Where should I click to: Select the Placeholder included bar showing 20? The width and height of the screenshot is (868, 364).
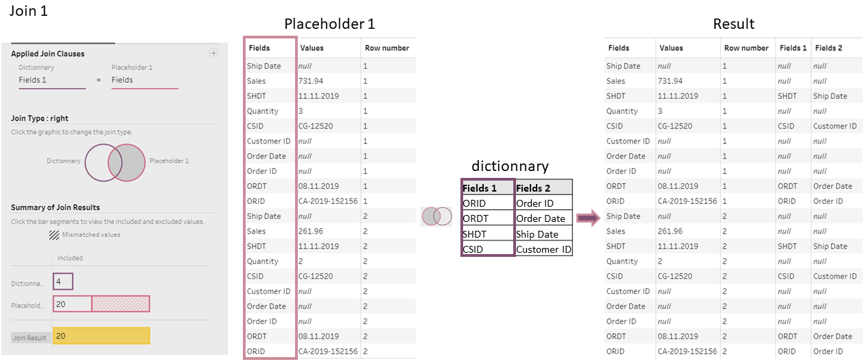[72, 304]
